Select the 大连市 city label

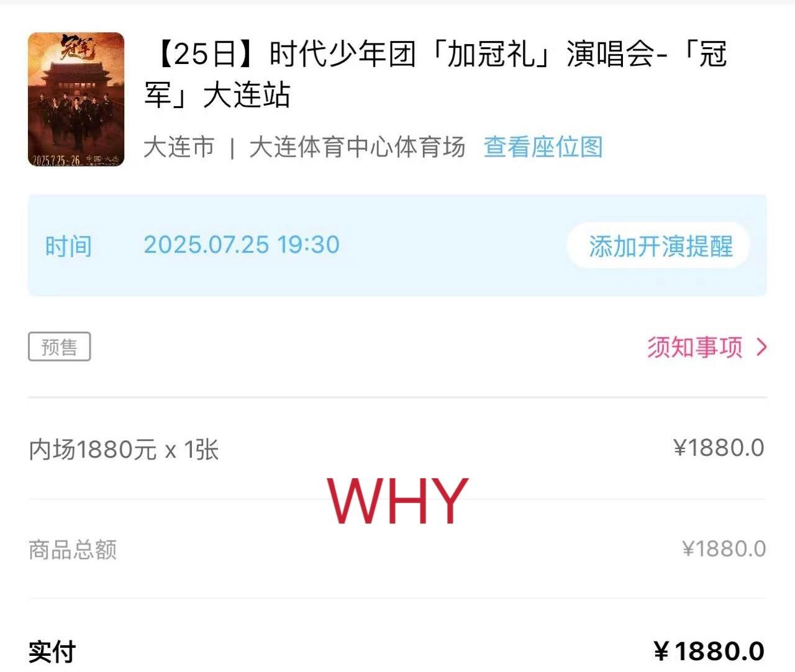(179, 147)
